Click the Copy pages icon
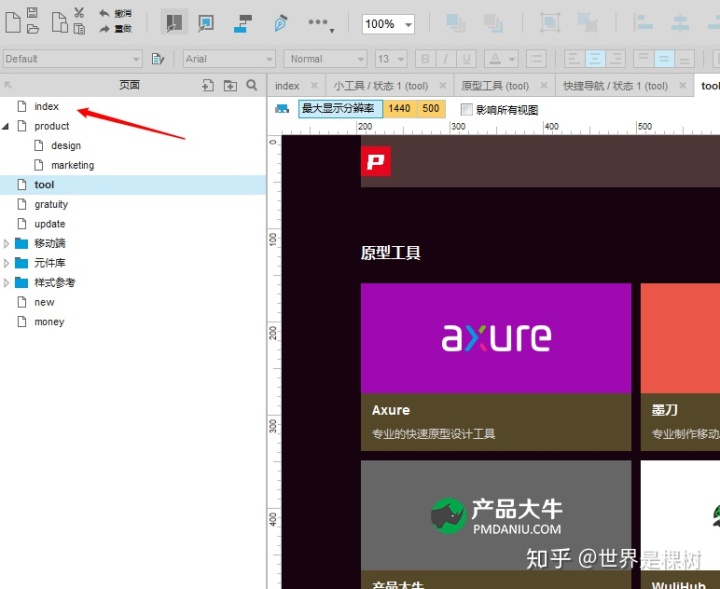Screen dimensions: 720x589 (x=60, y=22)
